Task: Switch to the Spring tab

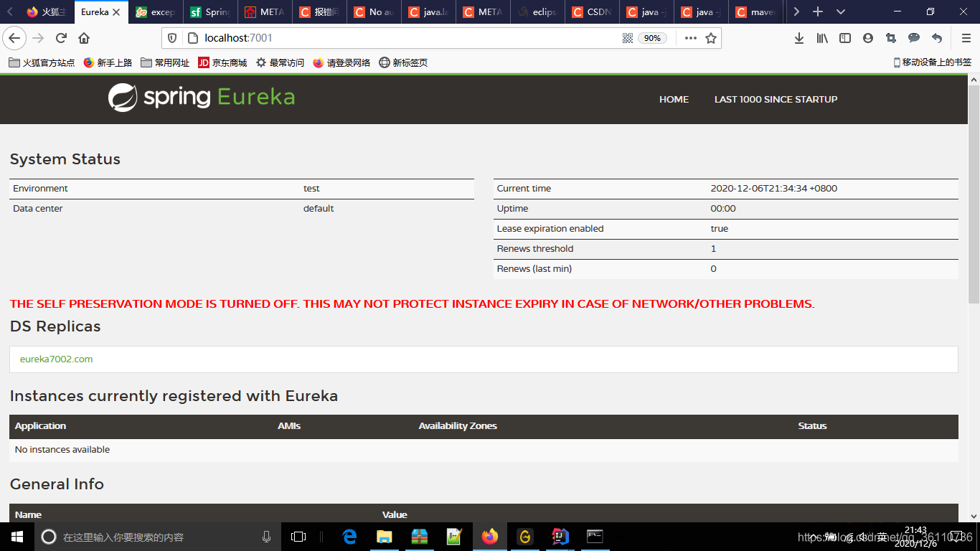Action: tap(210, 12)
